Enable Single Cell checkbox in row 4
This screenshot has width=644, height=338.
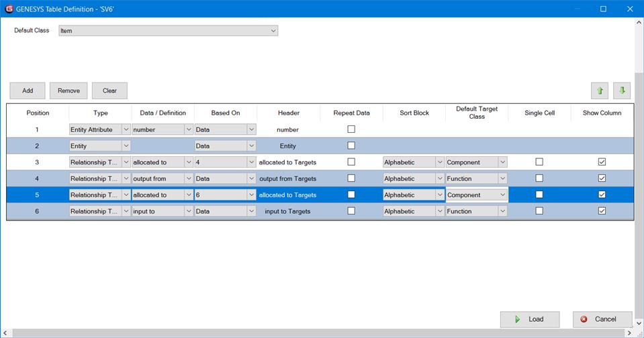click(539, 178)
